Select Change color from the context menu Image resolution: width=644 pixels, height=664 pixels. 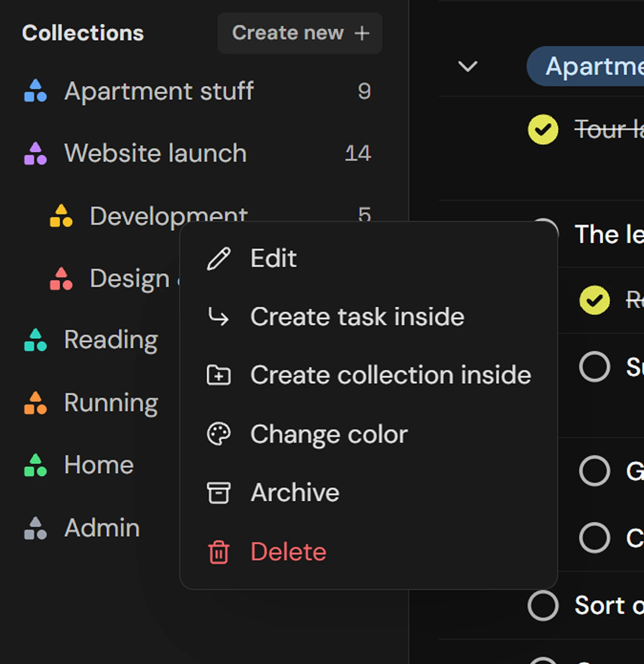coord(369,434)
